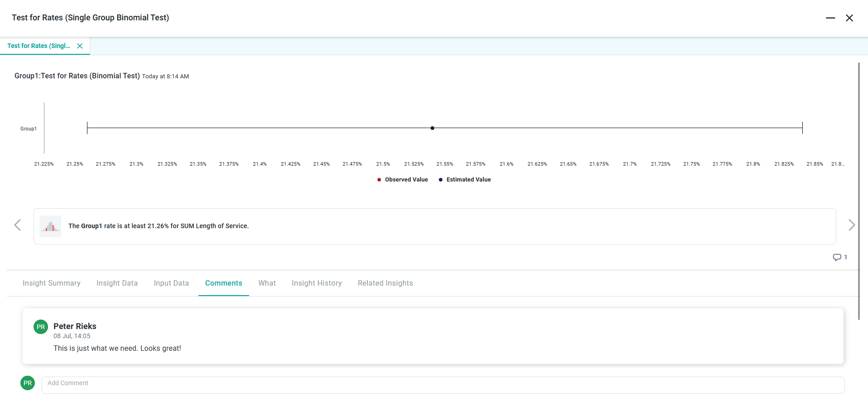The image size is (868, 411).
Task: Click Peter Rieks avatar on the comment
Action: pos(41,327)
